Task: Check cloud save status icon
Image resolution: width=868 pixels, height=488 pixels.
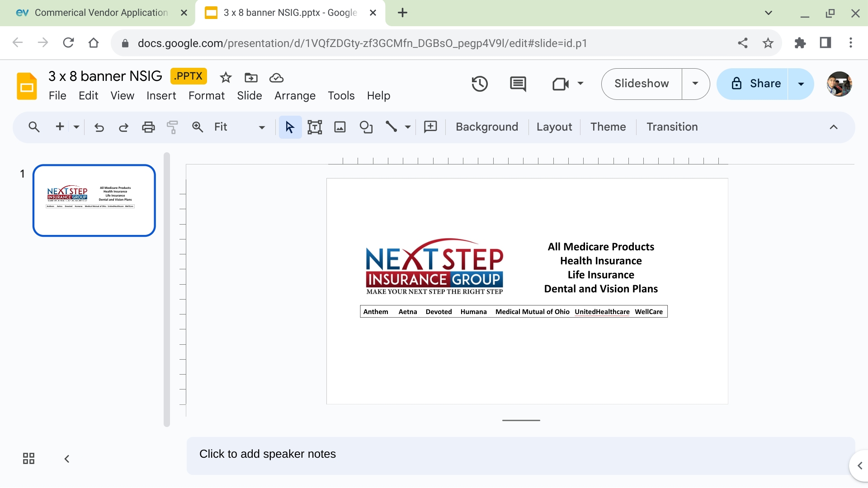Action: click(x=276, y=78)
